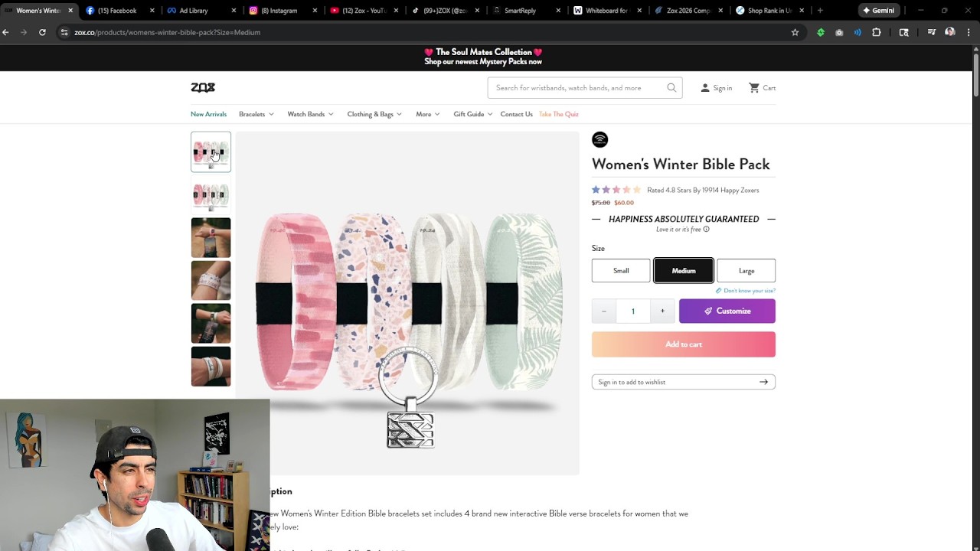Click the browser forward arrow

click(x=23, y=32)
